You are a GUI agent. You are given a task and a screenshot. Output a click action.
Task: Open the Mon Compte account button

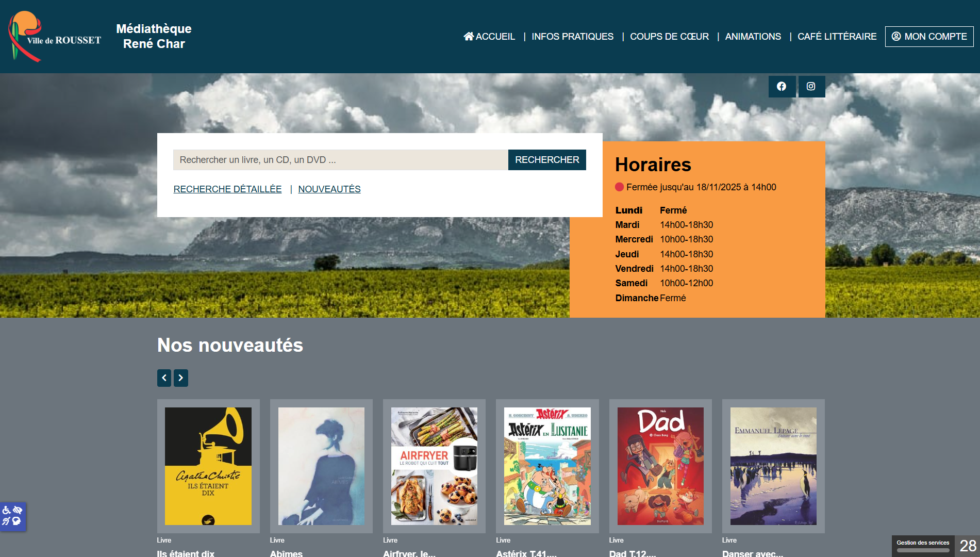pyautogui.click(x=929, y=37)
